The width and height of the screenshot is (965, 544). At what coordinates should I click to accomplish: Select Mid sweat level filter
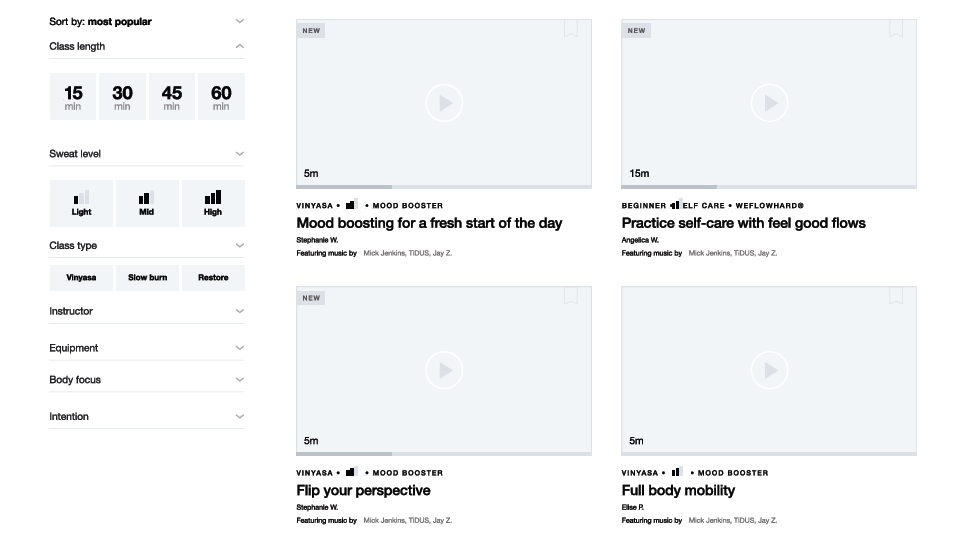[x=147, y=204]
